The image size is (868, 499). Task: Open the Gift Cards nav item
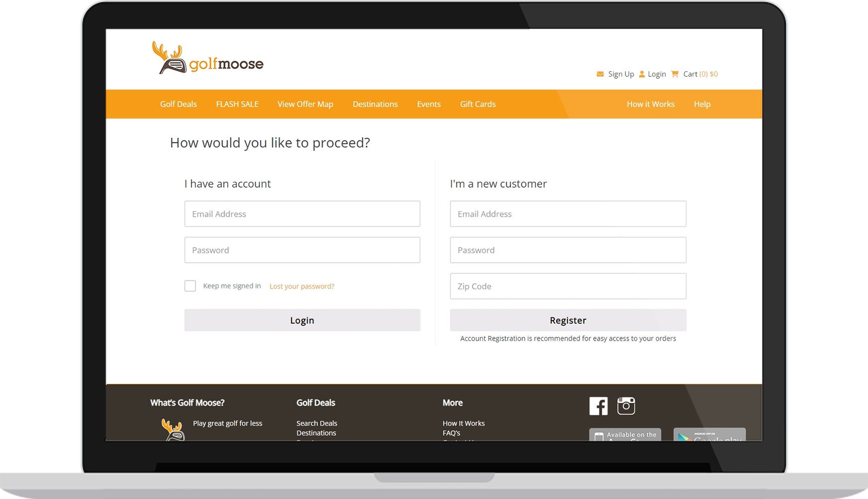point(477,104)
